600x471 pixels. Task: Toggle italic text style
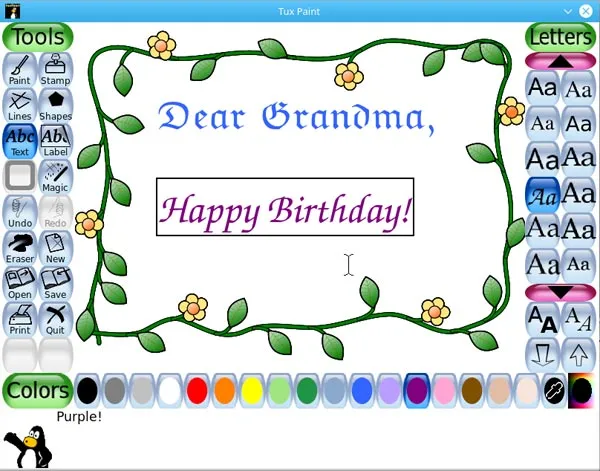click(x=579, y=319)
